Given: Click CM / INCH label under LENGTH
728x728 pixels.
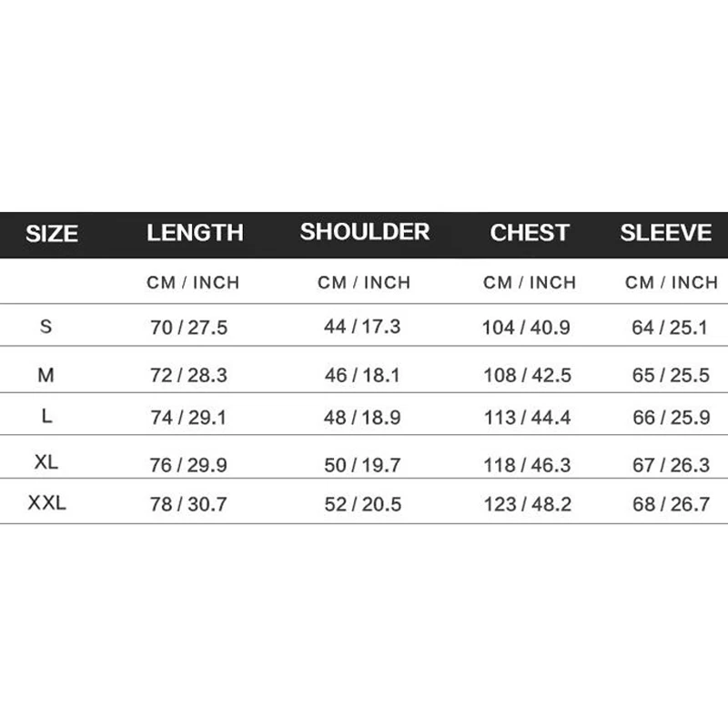Looking at the screenshot, I should [x=193, y=283].
